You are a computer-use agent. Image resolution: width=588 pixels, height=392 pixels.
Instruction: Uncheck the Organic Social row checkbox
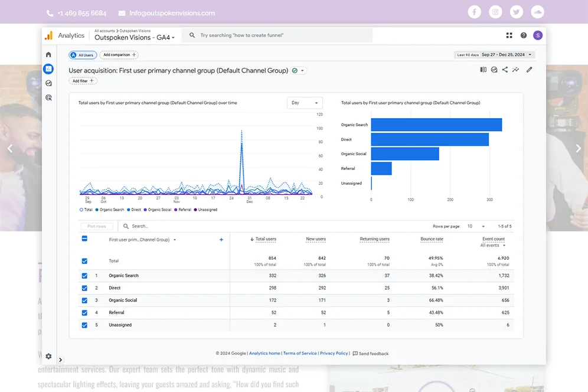point(84,300)
